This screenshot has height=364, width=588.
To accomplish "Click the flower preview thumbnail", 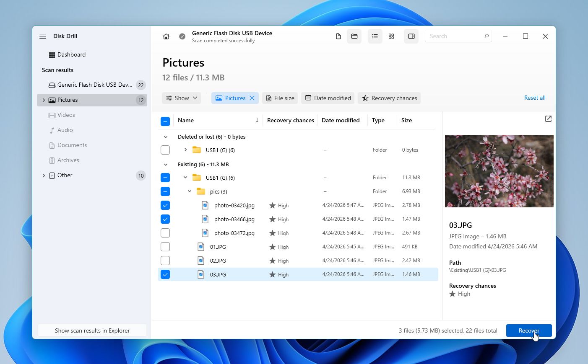I will [499, 171].
